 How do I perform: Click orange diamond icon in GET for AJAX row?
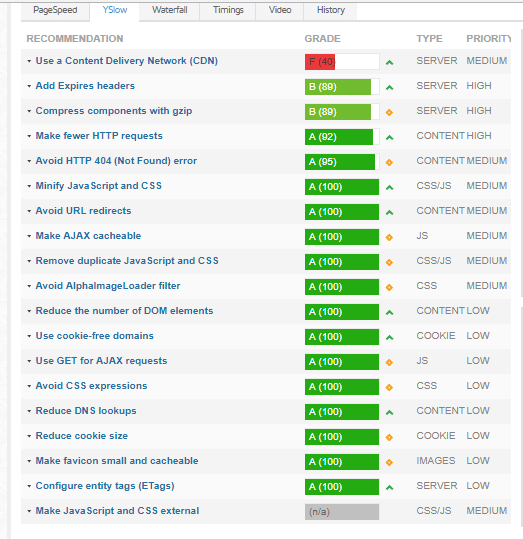pyautogui.click(x=389, y=362)
